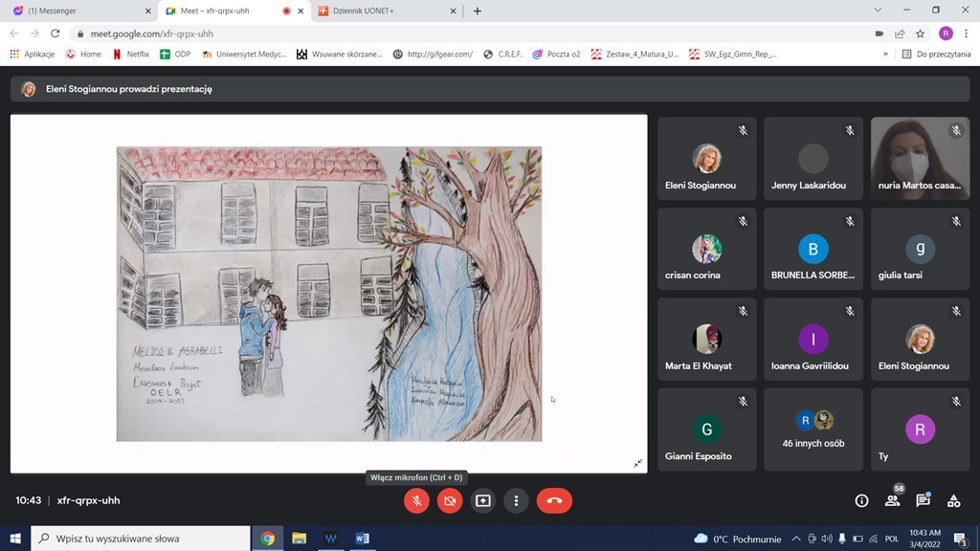Open the 46 innych osób tile
This screenshot has height=551, width=980.
(813, 430)
